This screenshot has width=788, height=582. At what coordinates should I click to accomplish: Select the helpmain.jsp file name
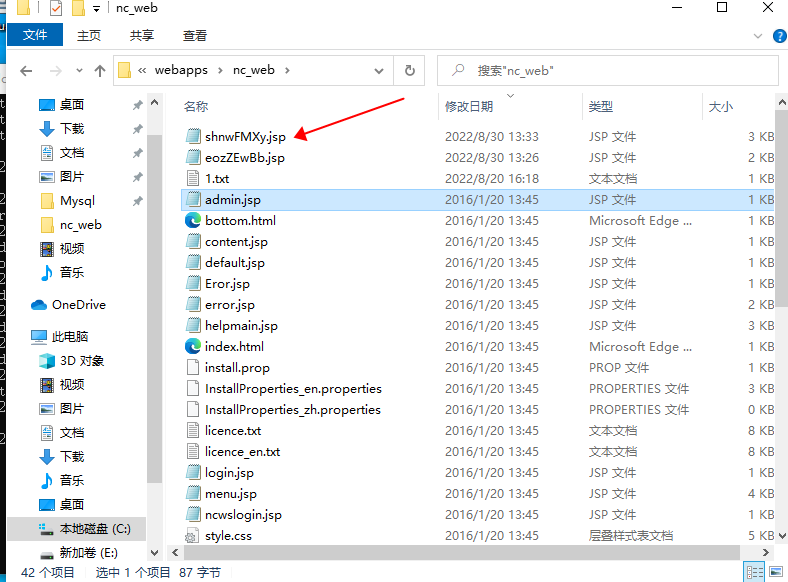pos(241,326)
